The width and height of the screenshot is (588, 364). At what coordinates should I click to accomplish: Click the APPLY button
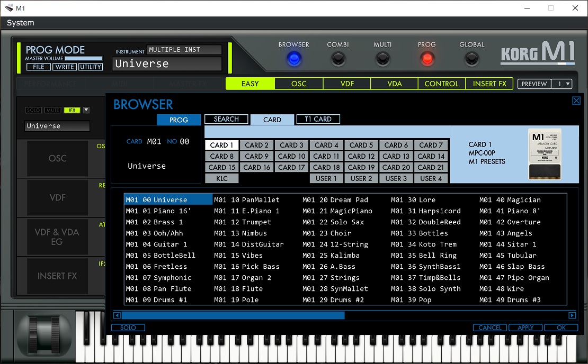point(525,327)
